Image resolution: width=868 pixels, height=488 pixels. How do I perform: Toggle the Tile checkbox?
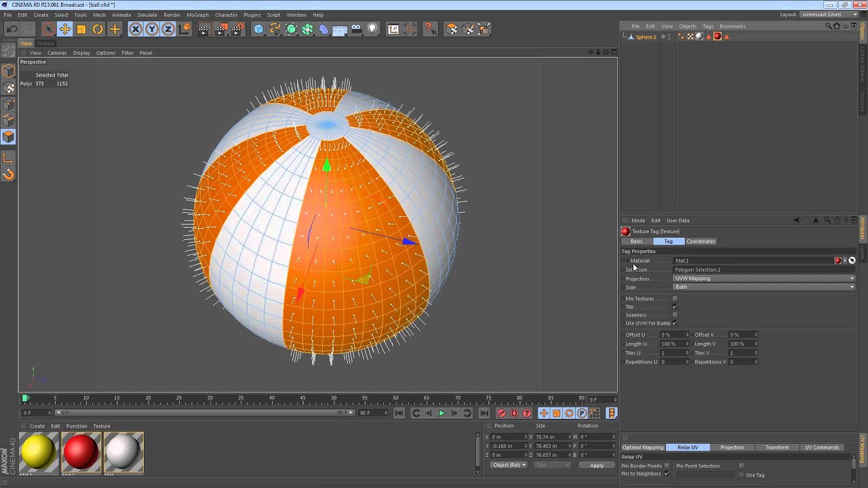coord(675,307)
